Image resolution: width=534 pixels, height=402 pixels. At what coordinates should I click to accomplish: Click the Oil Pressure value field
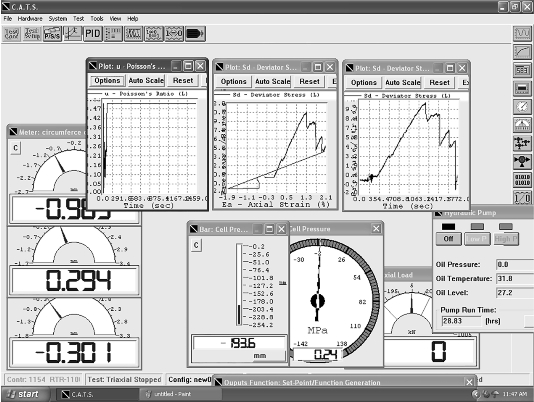pos(515,264)
